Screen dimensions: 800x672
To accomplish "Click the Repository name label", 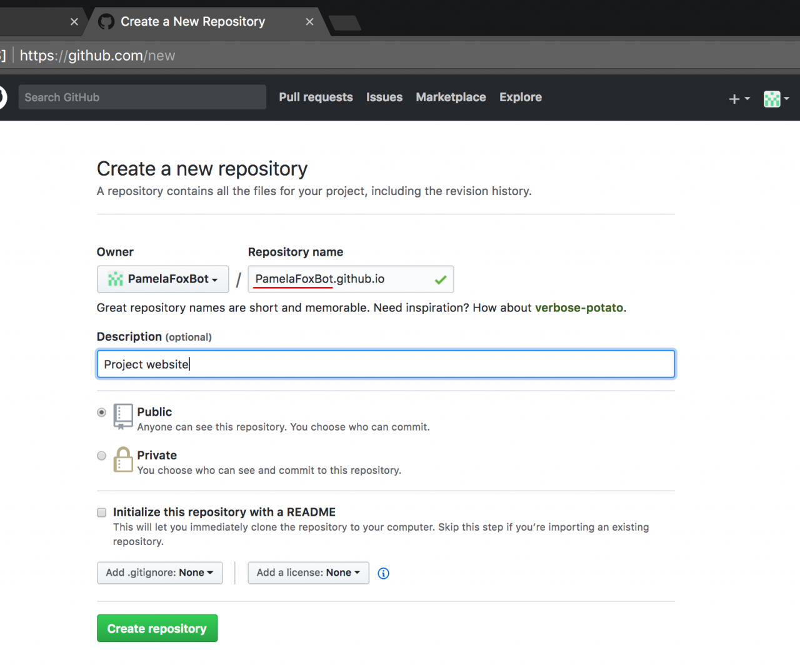I will pyautogui.click(x=296, y=252).
